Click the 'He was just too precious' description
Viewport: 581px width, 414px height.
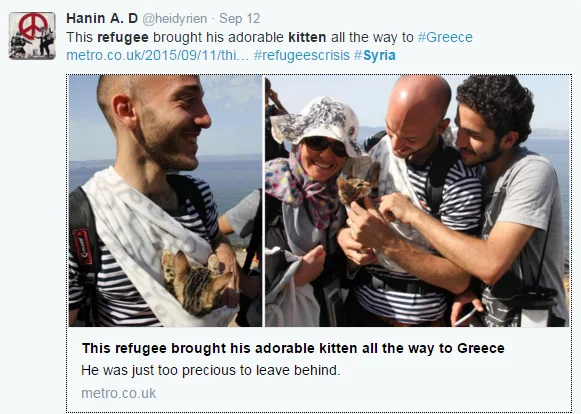210,370
